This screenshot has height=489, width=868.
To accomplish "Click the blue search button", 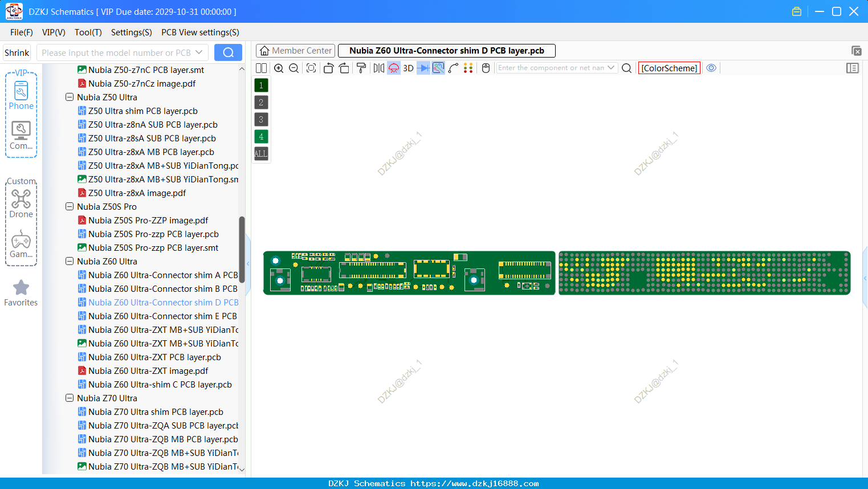I will (228, 52).
